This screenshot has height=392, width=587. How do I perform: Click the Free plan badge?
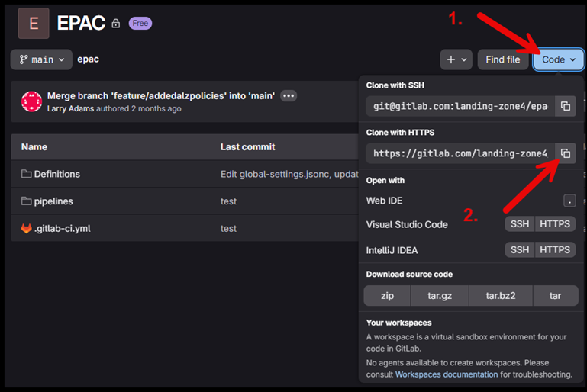pyautogui.click(x=140, y=23)
